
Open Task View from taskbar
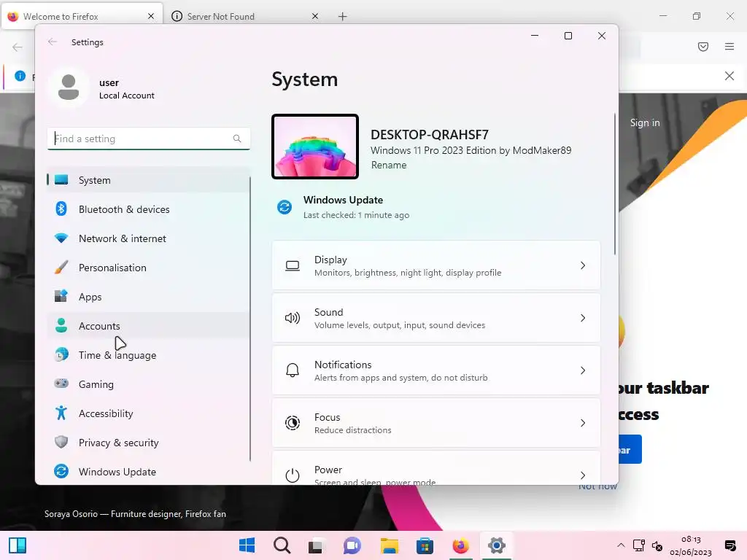point(315,547)
